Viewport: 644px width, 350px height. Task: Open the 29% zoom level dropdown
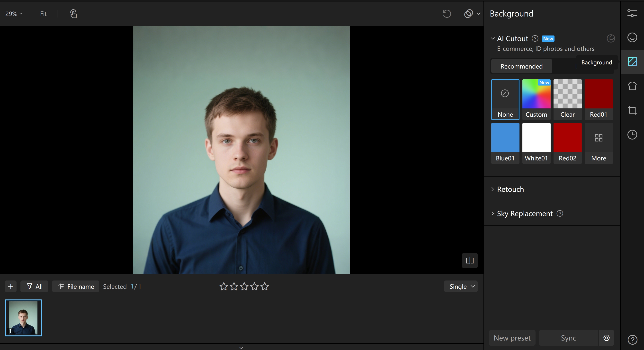[14, 14]
